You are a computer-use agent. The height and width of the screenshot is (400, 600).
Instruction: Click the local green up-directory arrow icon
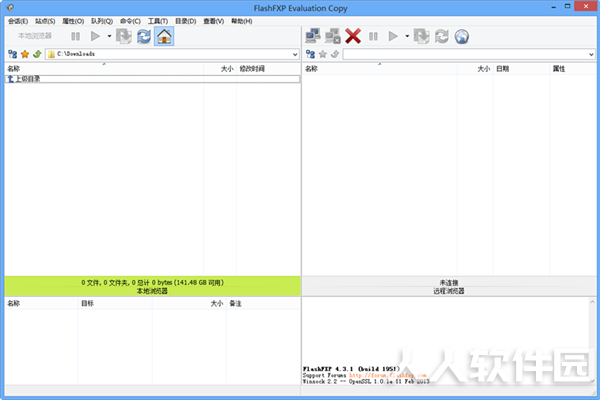pos(37,54)
